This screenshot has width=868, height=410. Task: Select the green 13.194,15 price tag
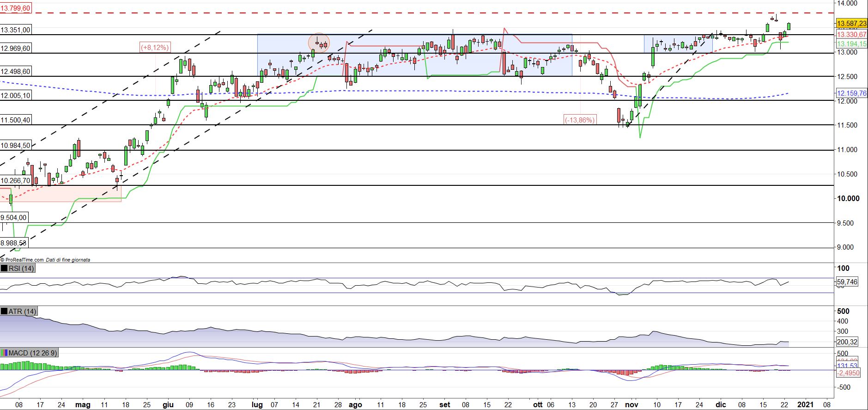(x=851, y=43)
